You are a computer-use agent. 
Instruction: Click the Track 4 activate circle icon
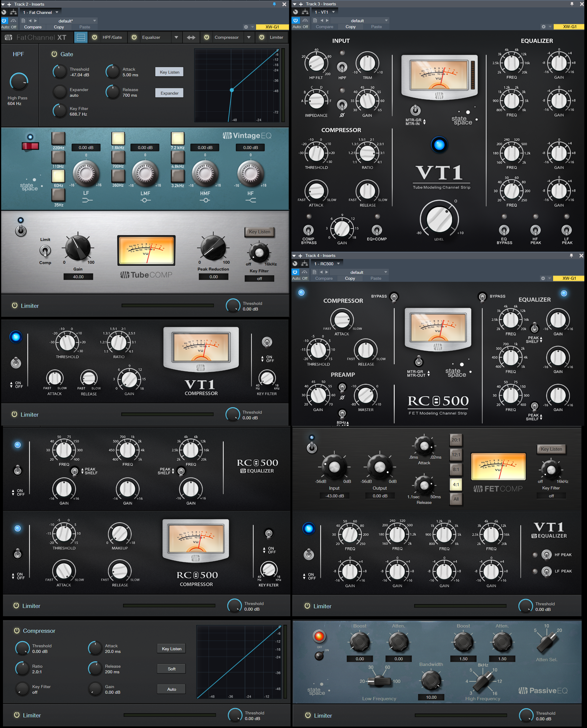[295, 264]
